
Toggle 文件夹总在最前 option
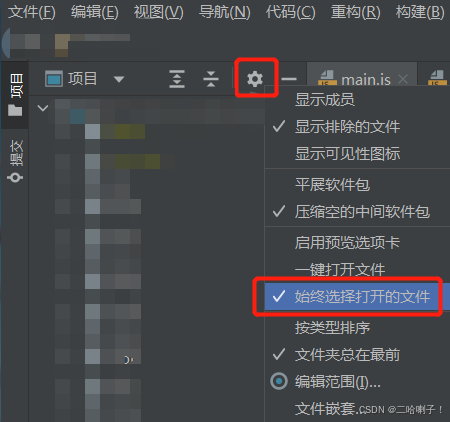(x=357, y=355)
